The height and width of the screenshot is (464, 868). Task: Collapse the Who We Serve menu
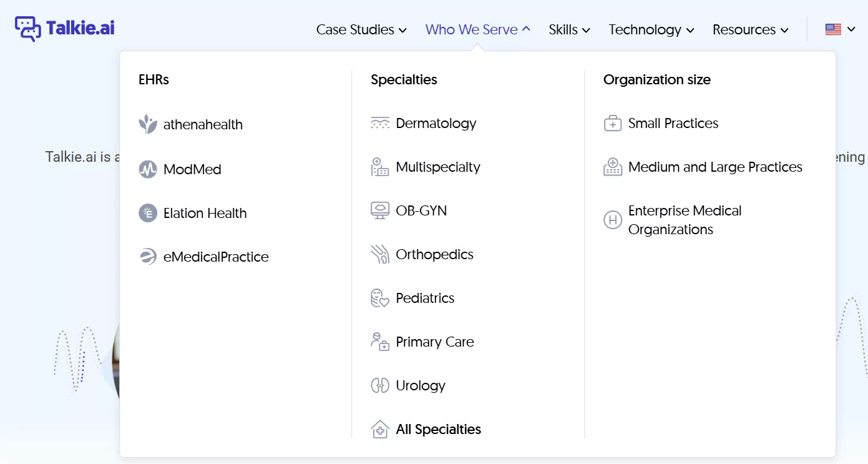(x=477, y=29)
